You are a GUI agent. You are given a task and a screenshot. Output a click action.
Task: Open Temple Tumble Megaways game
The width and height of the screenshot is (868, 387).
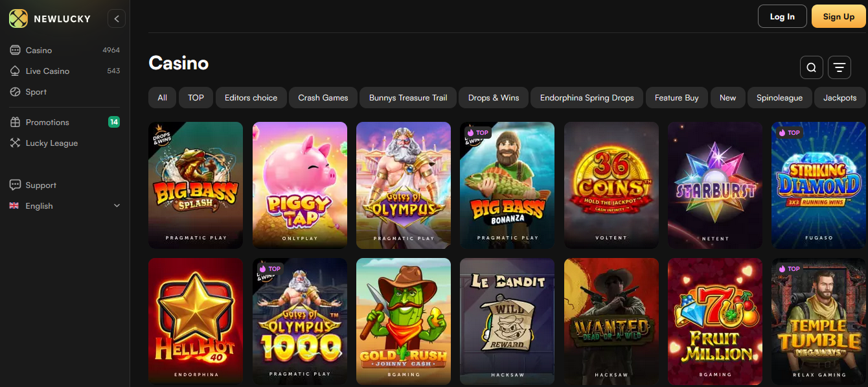(x=819, y=322)
